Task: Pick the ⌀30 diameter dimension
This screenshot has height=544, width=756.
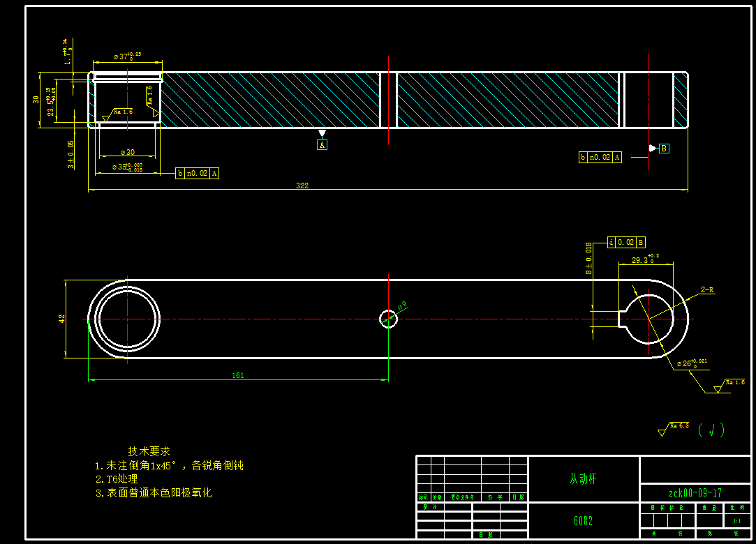Action: (128, 152)
